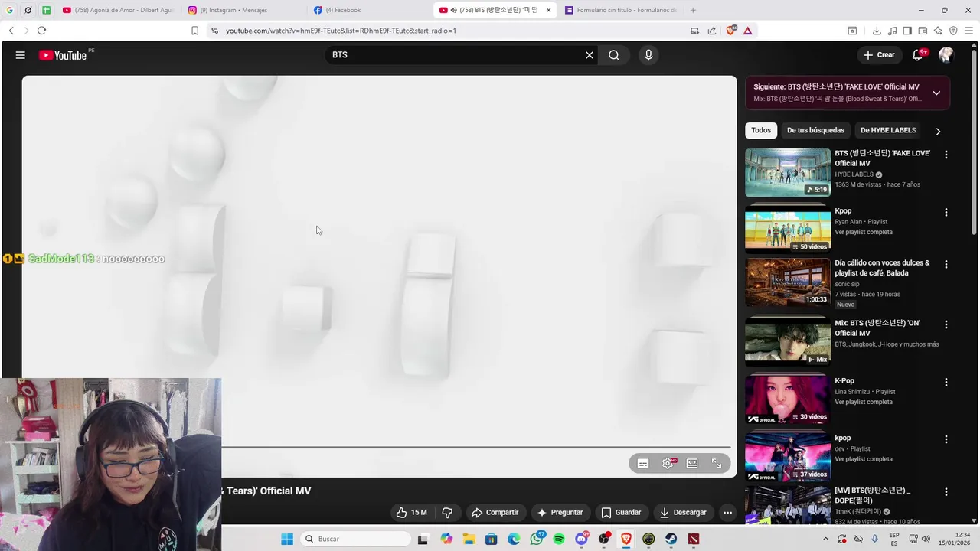Image resolution: width=980 pixels, height=551 pixels.
Task: Open options for Ryan Alan Kpop playlist
Action: coord(946,212)
